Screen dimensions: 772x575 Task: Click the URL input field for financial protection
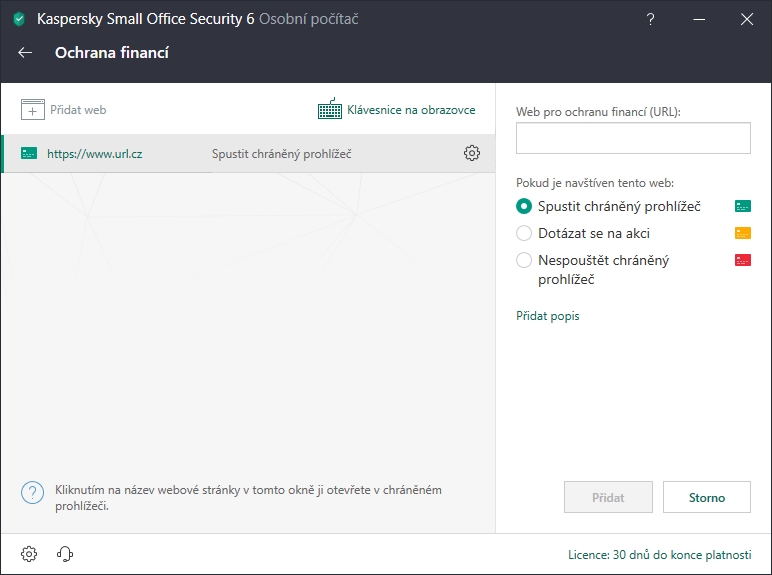tap(633, 139)
